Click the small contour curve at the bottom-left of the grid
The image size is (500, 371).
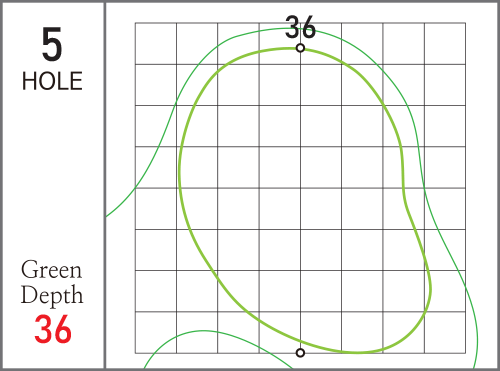coord(203,331)
